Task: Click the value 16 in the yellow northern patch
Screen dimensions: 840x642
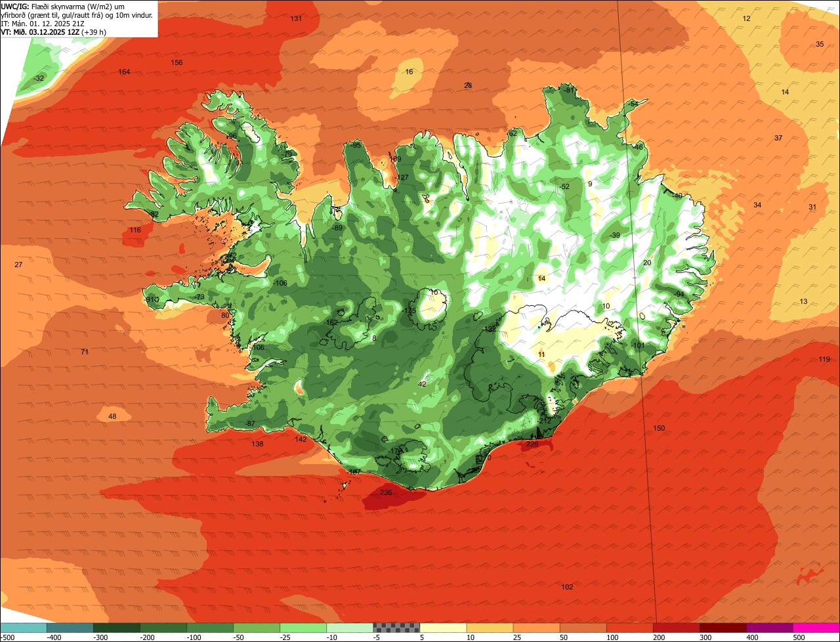Action: (x=409, y=72)
